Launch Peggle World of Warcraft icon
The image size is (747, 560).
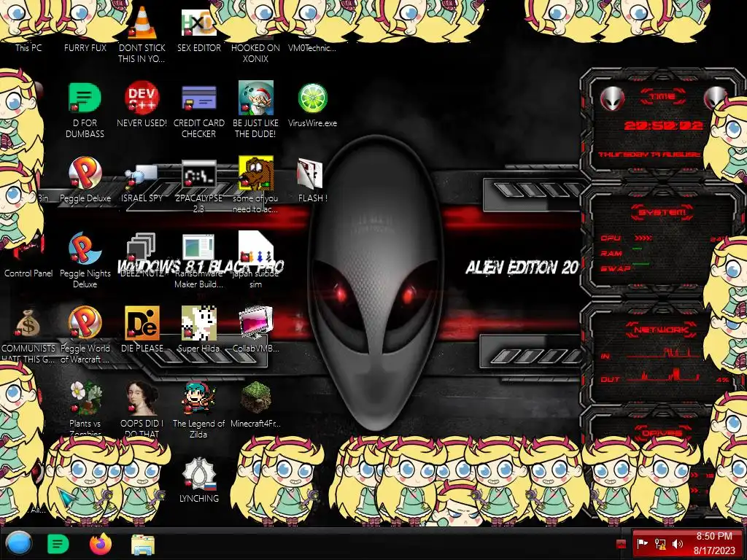[85, 323]
